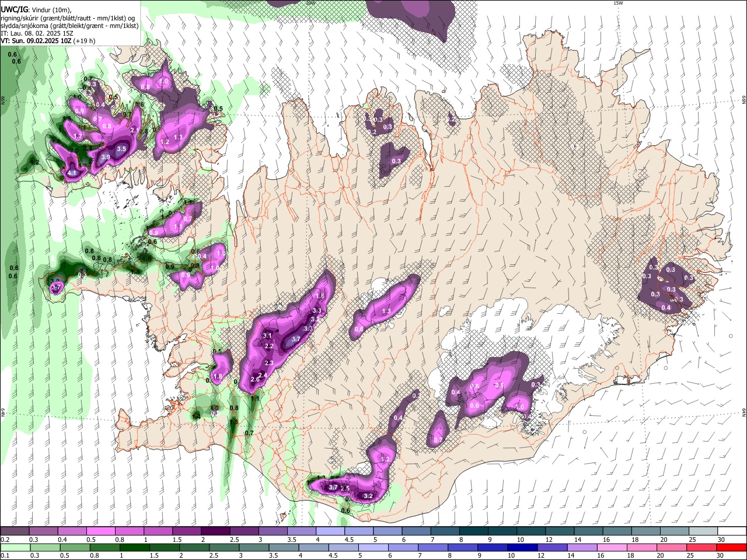This screenshot has width=747, height=560.
Task: Click the 'UWC/IG: Vindur (10m),' title text
Action: tap(35, 10)
